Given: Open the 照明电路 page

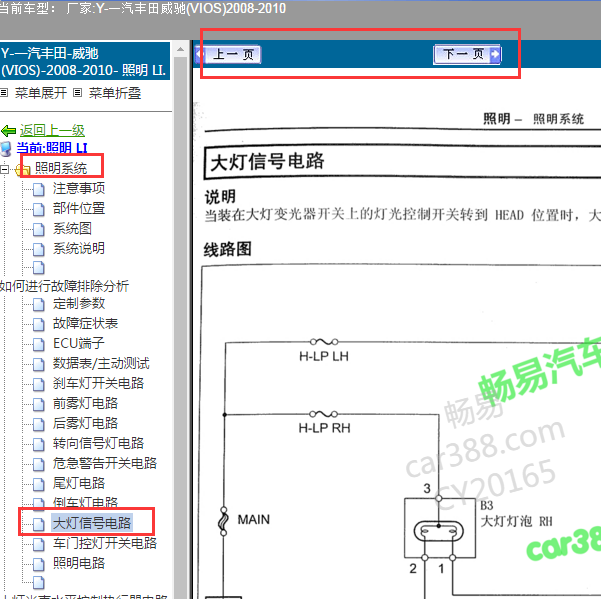Looking at the screenshot, I should click(79, 563).
